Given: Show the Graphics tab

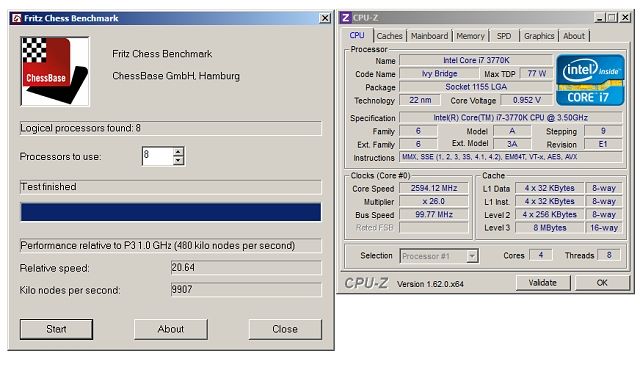Looking at the screenshot, I should coord(539,36).
